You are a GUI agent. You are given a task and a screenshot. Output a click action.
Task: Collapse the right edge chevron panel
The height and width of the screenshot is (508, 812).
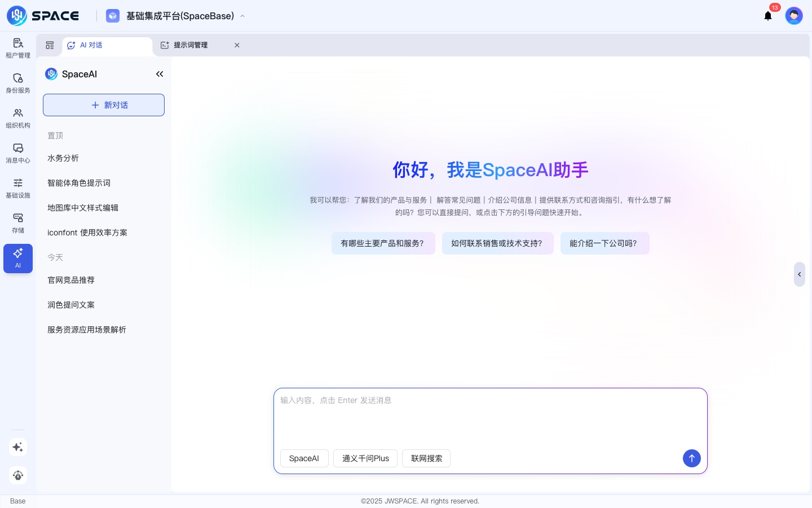point(800,274)
